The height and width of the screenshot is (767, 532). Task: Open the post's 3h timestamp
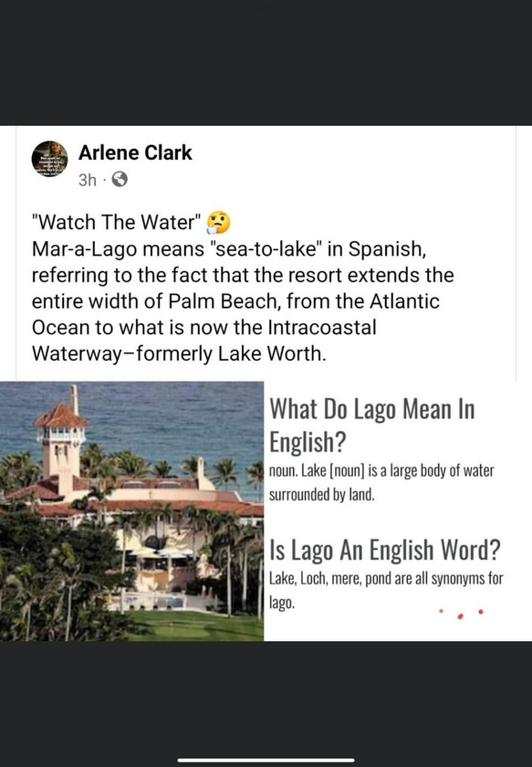click(88, 180)
